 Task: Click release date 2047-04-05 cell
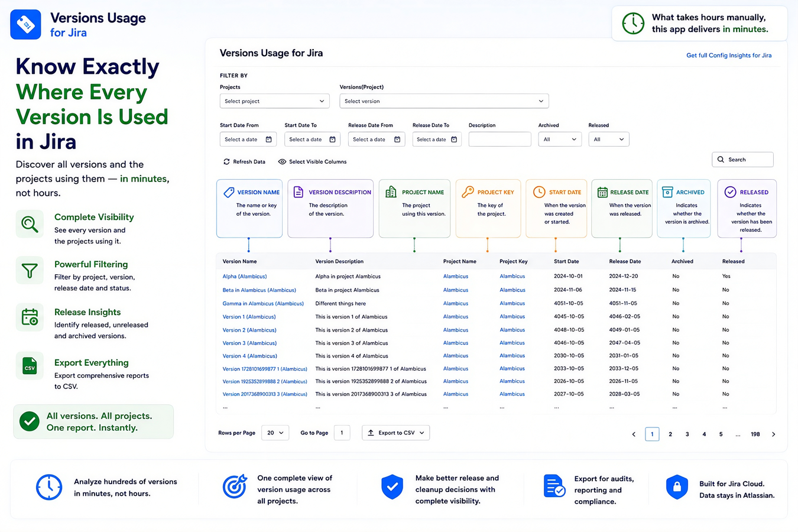[x=624, y=343]
